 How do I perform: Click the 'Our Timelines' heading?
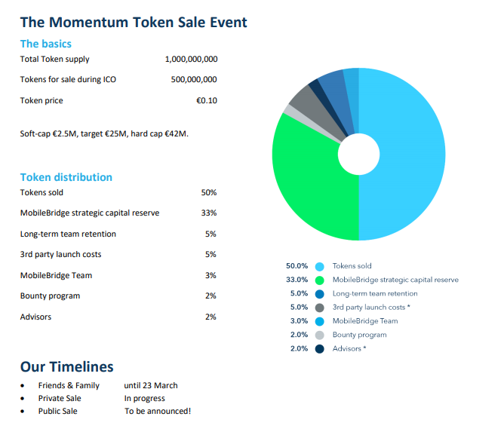pyautogui.click(x=67, y=367)
